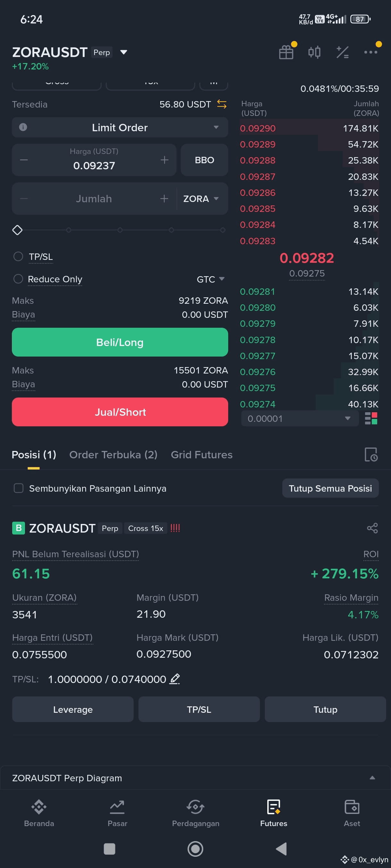
Task: Open the futures calculator icon
Action: pyautogui.click(x=342, y=52)
